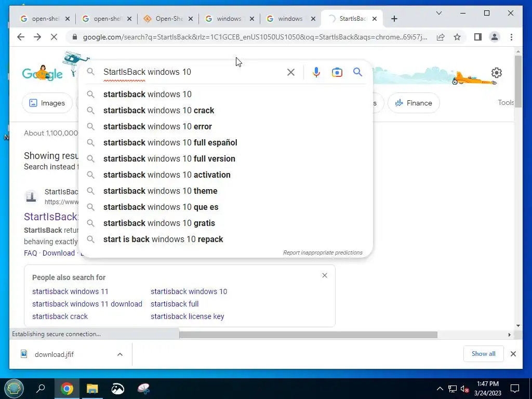The height and width of the screenshot is (399, 532).
Task: Switch to Chrome in the taskbar
Action: coord(67,389)
